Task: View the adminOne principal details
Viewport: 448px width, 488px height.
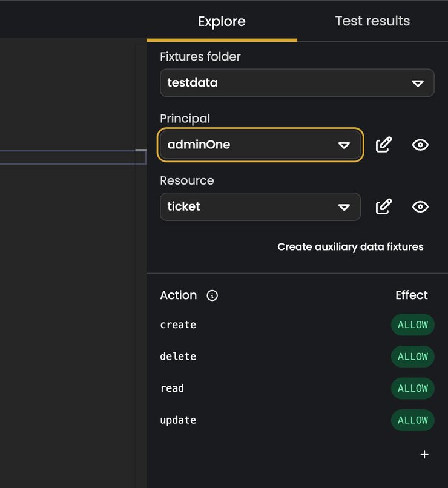Action: (x=420, y=145)
